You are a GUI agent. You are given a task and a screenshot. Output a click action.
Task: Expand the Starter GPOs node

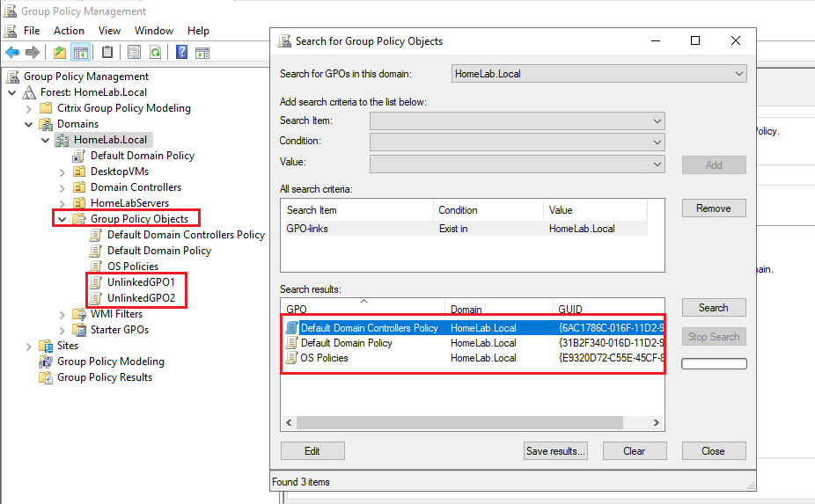click(x=62, y=331)
